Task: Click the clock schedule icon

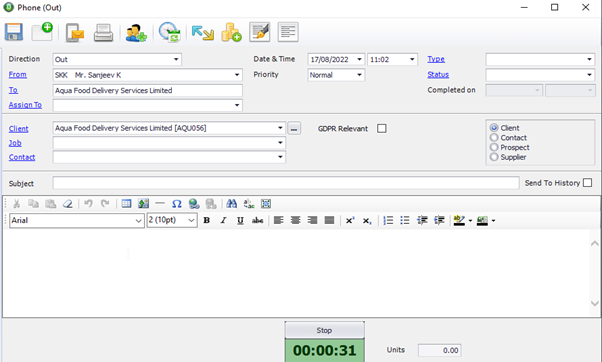Action: click(169, 32)
